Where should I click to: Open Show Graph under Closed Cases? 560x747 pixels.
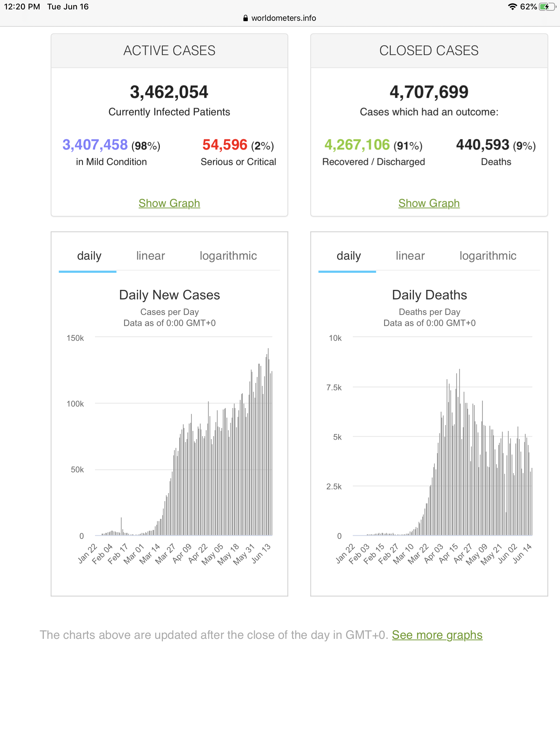(x=429, y=203)
